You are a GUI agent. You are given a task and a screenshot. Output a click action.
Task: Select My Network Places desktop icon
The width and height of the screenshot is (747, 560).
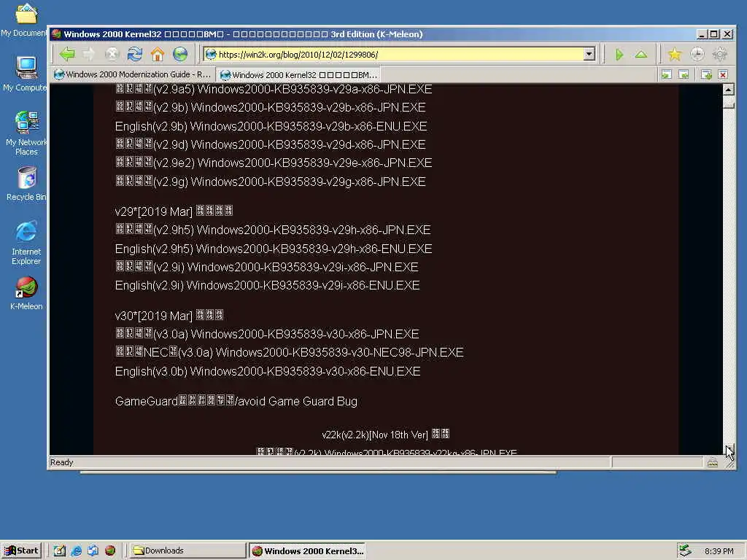click(26, 133)
